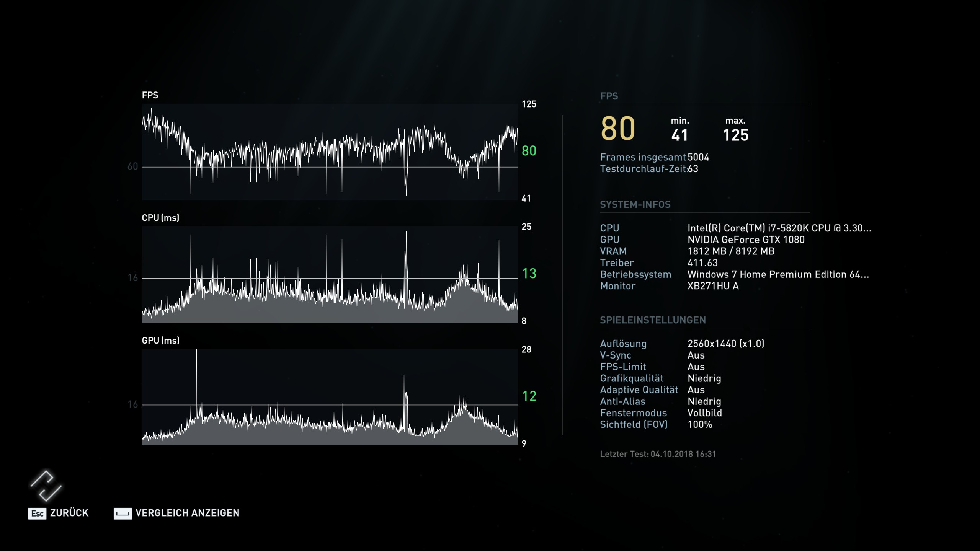Click the SPIELEINSTELLUNGEN heading
The width and height of the screenshot is (980, 551).
click(x=653, y=320)
